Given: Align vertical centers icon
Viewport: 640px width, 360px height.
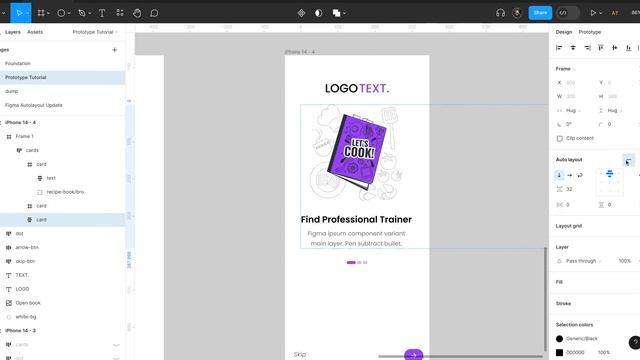Looking at the screenshot, I should (x=615, y=48).
